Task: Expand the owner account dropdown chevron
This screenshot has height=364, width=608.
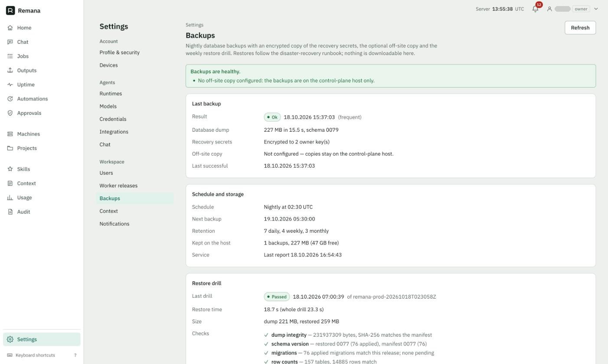Action: pyautogui.click(x=596, y=9)
